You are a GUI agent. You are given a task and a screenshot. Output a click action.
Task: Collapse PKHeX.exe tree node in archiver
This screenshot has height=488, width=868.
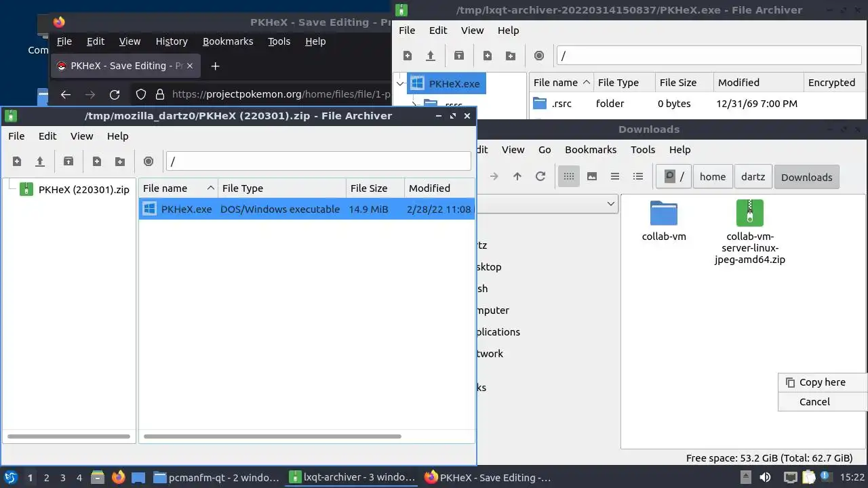[399, 83]
